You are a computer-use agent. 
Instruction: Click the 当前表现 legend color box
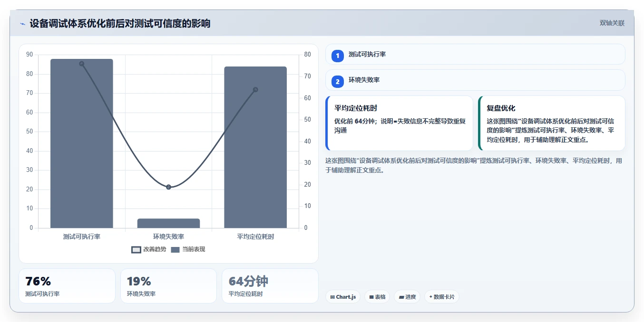175,250
